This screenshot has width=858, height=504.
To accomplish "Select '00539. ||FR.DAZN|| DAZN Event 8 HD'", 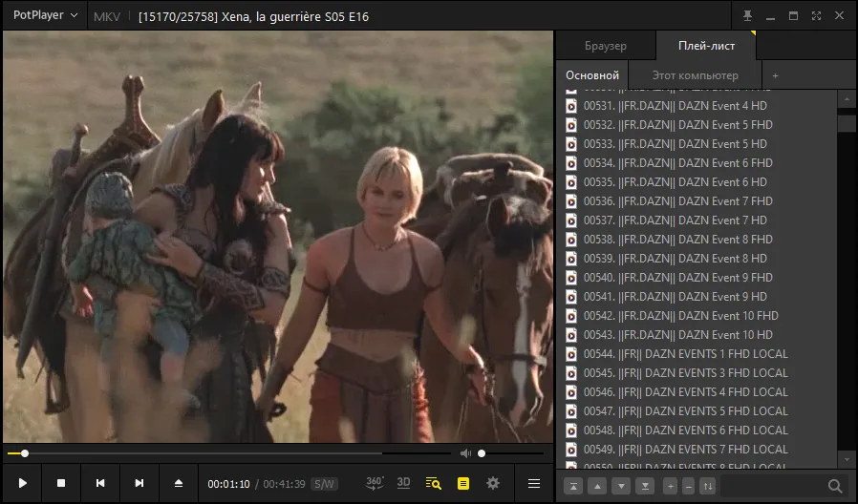I will (697, 259).
